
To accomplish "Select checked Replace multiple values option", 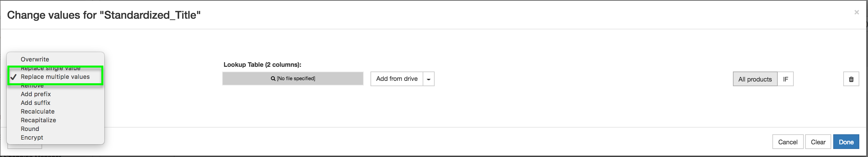I will (56, 77).
